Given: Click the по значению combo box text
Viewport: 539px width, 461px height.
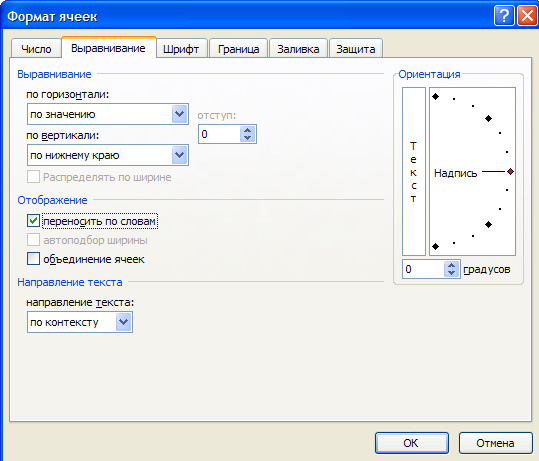Looking at the screenshot, I should click(63, 114).
